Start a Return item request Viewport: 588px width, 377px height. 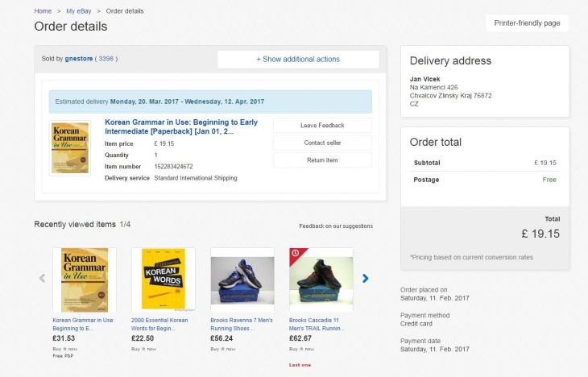click(322, 159)
